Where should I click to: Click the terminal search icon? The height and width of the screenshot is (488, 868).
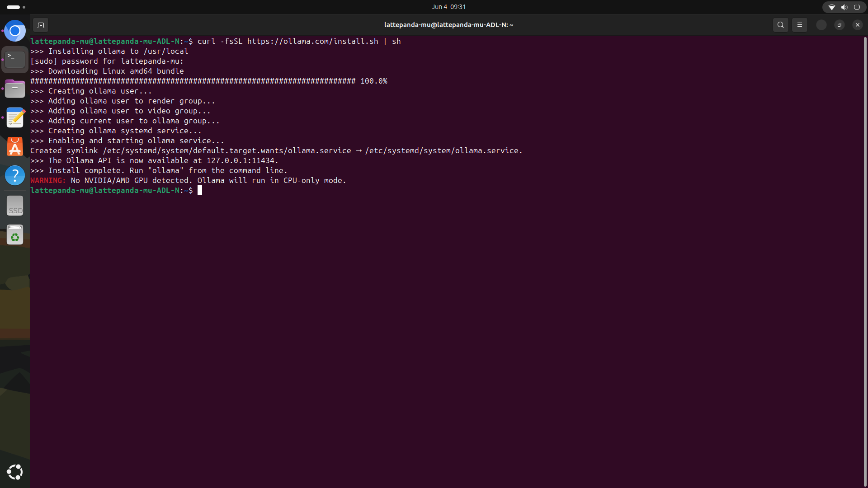(780, 25)
